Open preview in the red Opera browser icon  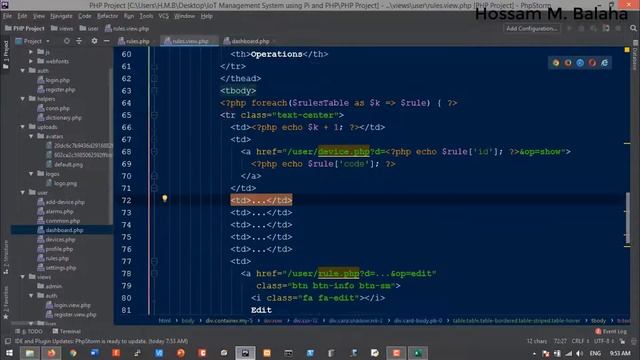tap(592, 63)
